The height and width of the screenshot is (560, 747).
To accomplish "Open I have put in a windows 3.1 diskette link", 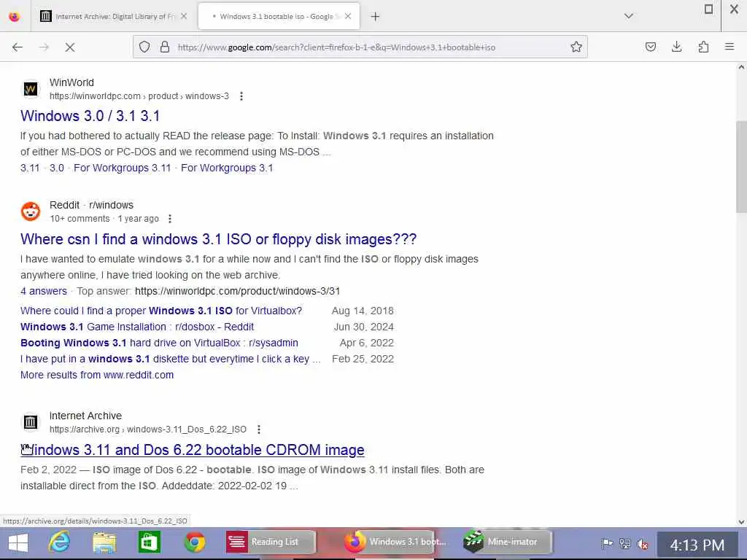I will click(x=171, y=359).
